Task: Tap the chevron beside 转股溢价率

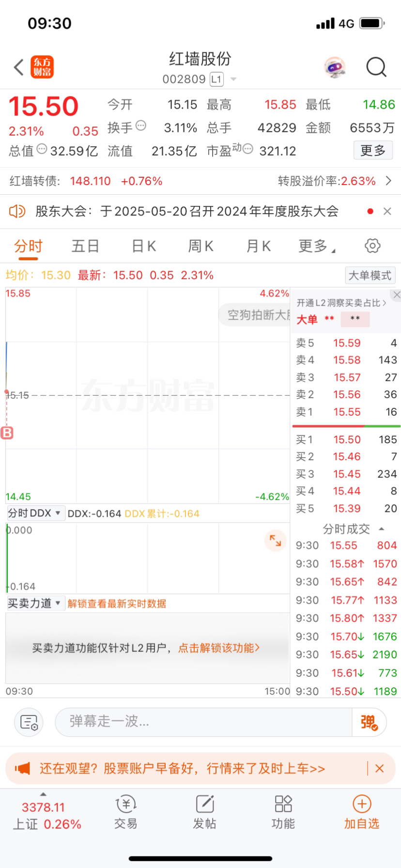Action: click(x=388, y=181)
